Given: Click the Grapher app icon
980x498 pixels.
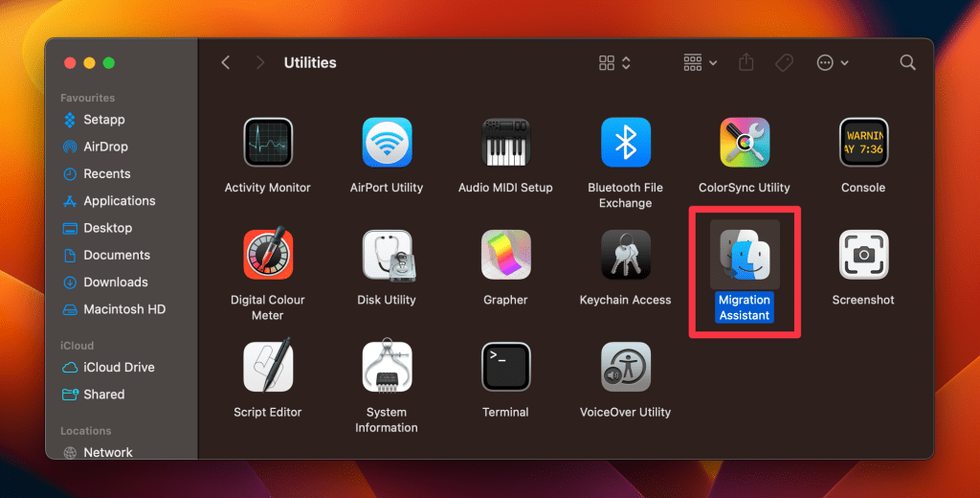Looking at the screenshot, I should pyautogui.click(x=505, y=255).
